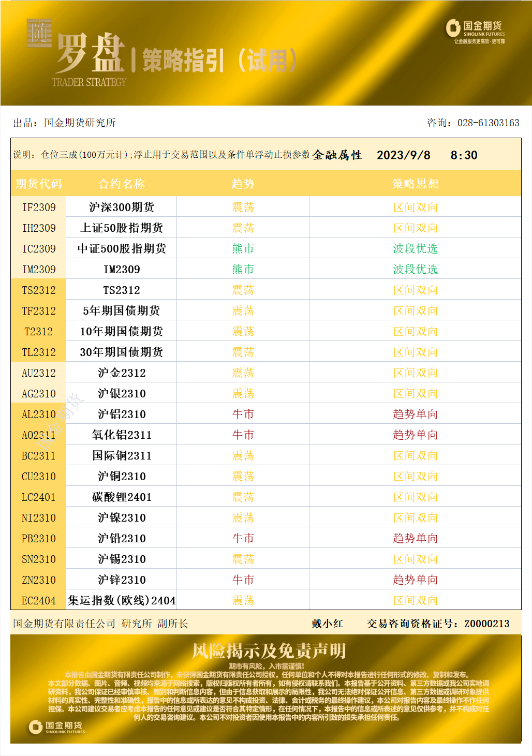
Task: Click the TS2312 code cell in first column
Action: [39, 290]
